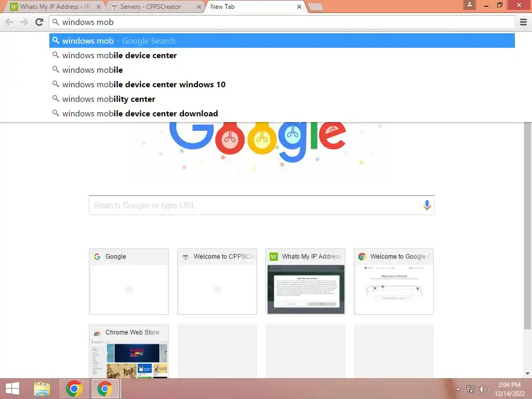Click the browser forward arrow

[24, 22]
